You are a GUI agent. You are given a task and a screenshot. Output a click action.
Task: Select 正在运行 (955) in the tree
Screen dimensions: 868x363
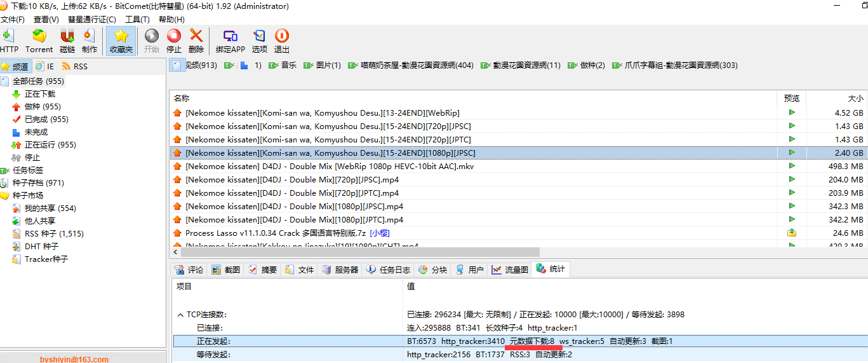coord(50,145)
